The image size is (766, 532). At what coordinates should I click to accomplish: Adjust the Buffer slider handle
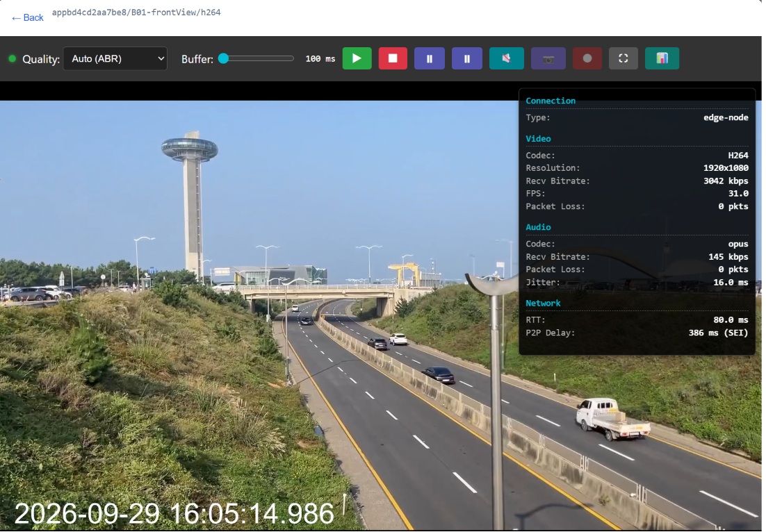coord(223,58)
